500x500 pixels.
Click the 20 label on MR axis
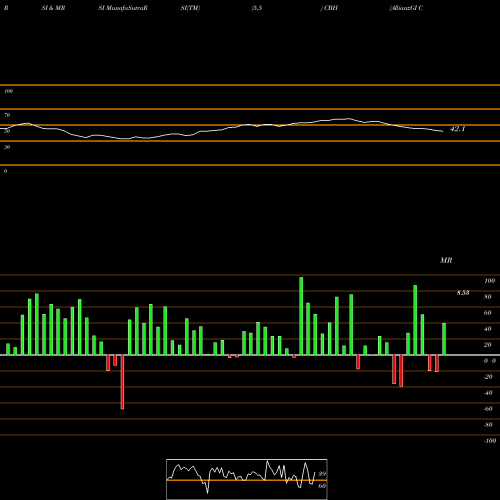pos(488,345)
